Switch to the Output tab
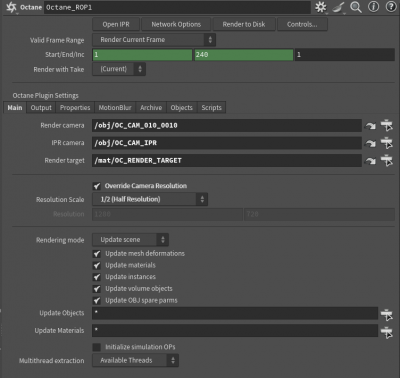The image size is (400, 378). (41, 108)
